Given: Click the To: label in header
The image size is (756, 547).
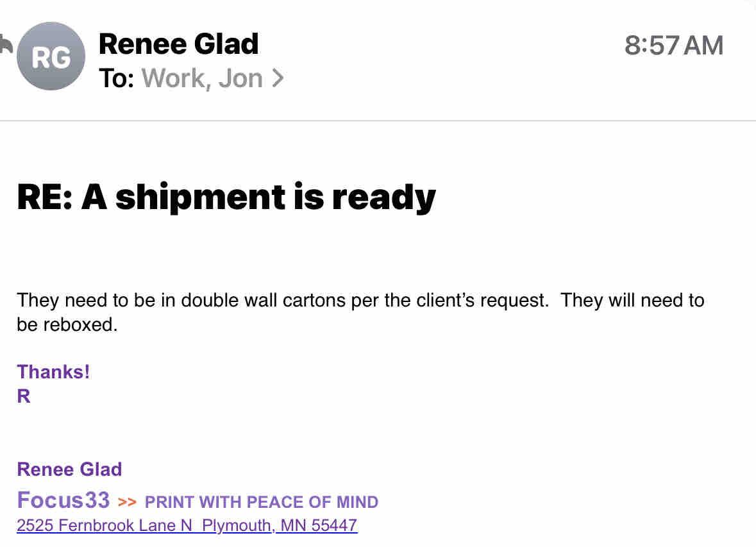Looking at the screenshot, I should (116, 78).
